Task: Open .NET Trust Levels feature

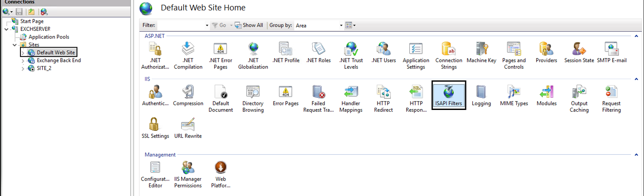Action: pyautogui.click(x=351, y=56)
